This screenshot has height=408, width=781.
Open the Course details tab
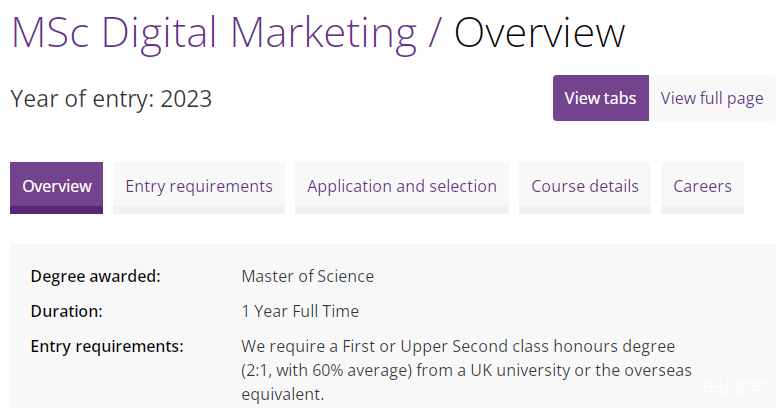585,187
